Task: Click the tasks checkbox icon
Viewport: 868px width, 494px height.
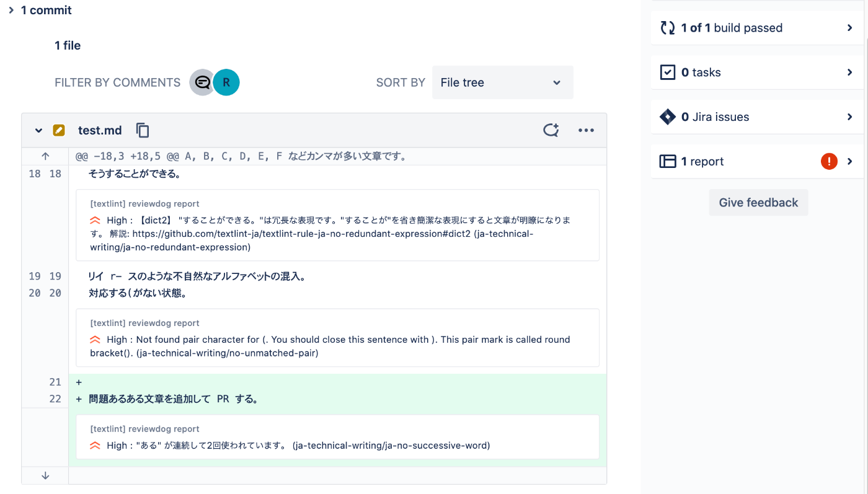Action: tap(668, 73)
